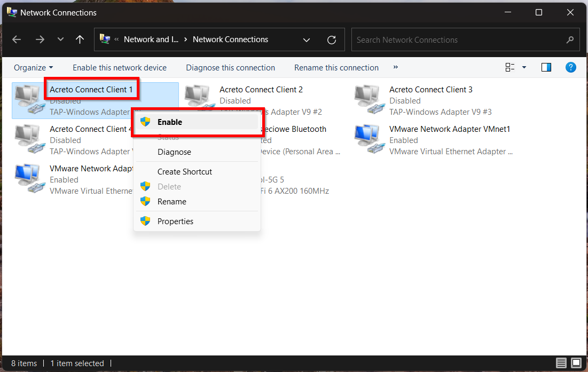Click the search magnifier icon
This screenshot has width=588, height=372.
(x=570, y=39)
